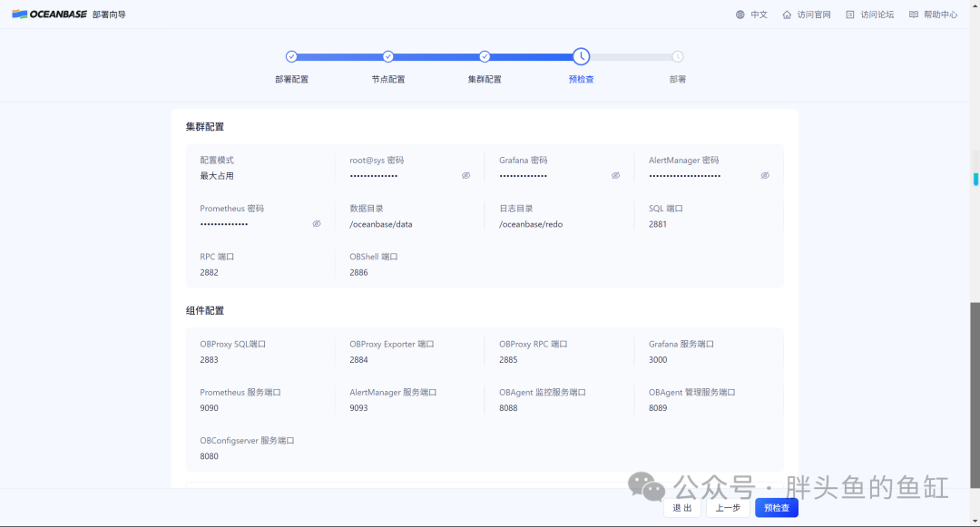Click the Prometheus service port value 9090
980x527 pixels.
pyautogui.click(x=209, y=408)
